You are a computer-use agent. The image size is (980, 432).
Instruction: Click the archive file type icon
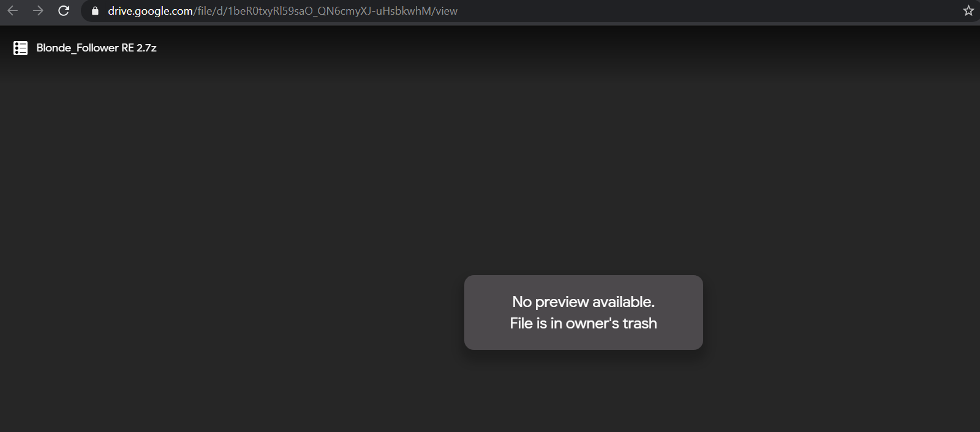pos(21,48)
